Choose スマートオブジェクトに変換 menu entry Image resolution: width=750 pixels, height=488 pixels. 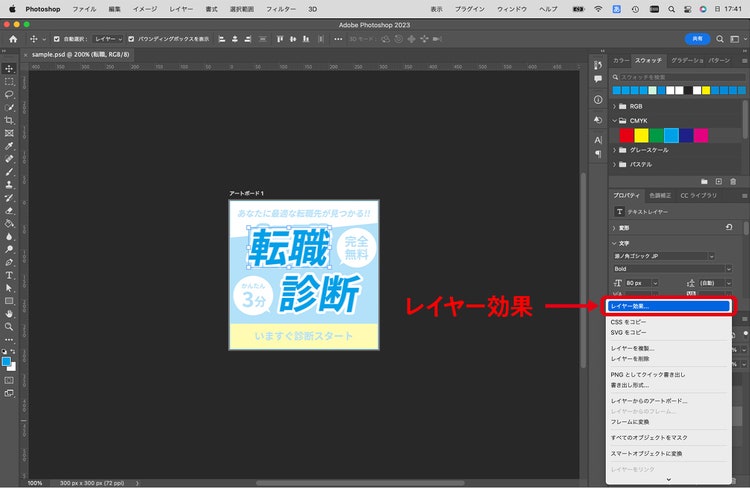click(x=668, y=454)
